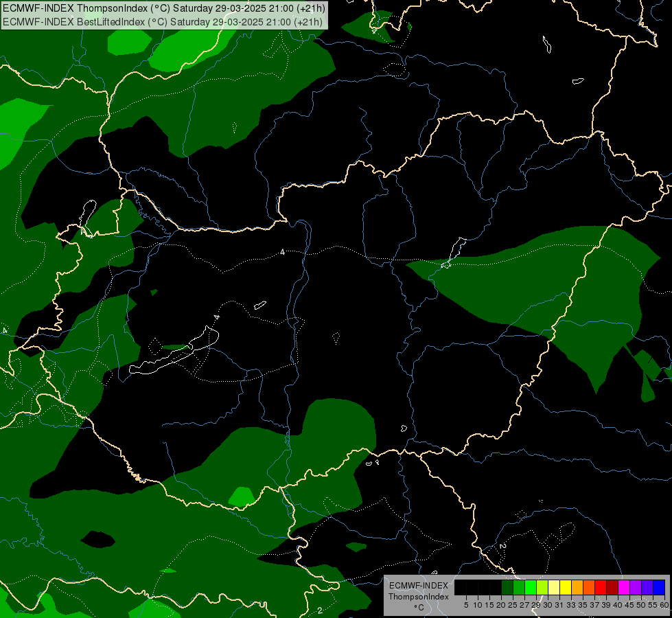Click the dark red 39-40 legend swatch
The image size is (672, 618).
coord(612,587)
